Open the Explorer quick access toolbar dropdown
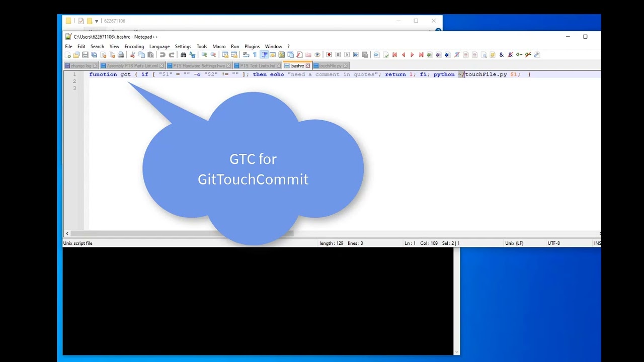The image size is (644, 362). tap(97, 21)
